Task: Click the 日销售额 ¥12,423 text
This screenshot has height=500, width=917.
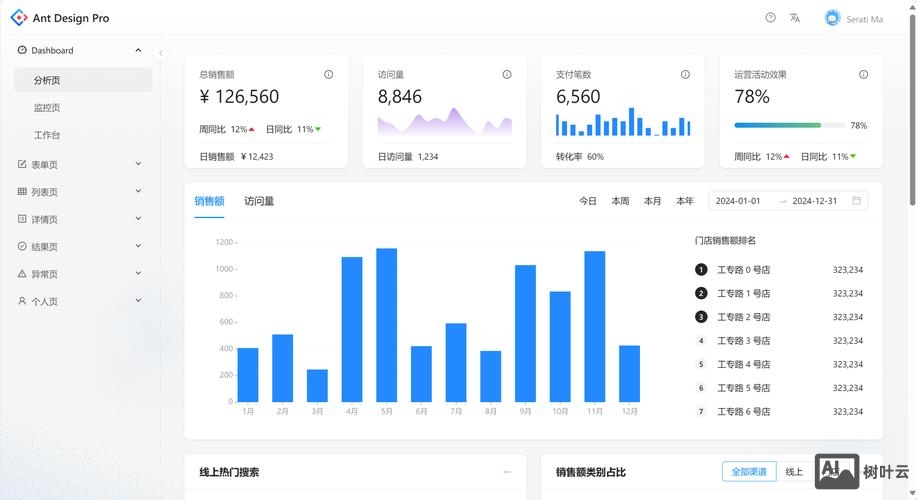Action: pyautogui.click(x=236, y=156)
